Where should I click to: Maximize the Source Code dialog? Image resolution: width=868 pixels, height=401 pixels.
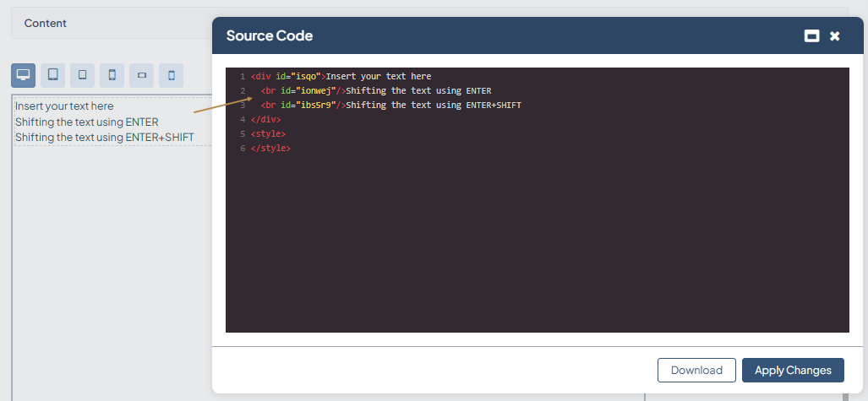coord(811,35)
